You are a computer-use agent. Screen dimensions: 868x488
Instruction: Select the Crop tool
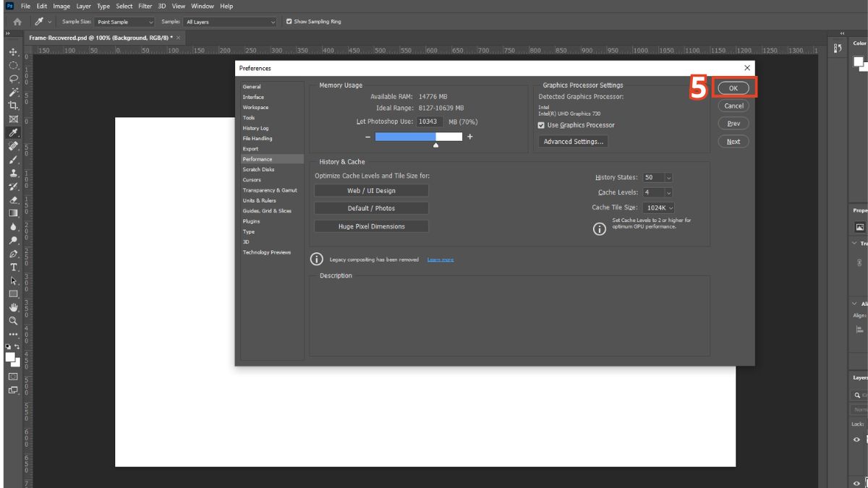(13, 106)
